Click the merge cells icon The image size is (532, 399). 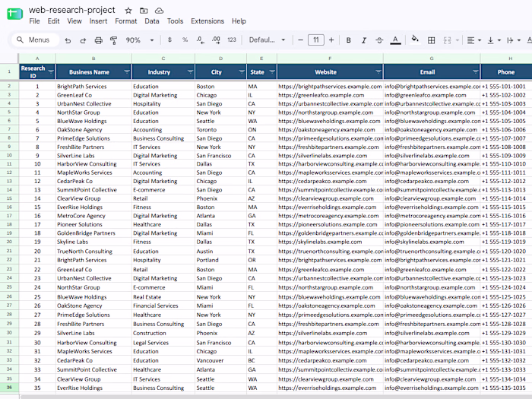coord(447,40)
